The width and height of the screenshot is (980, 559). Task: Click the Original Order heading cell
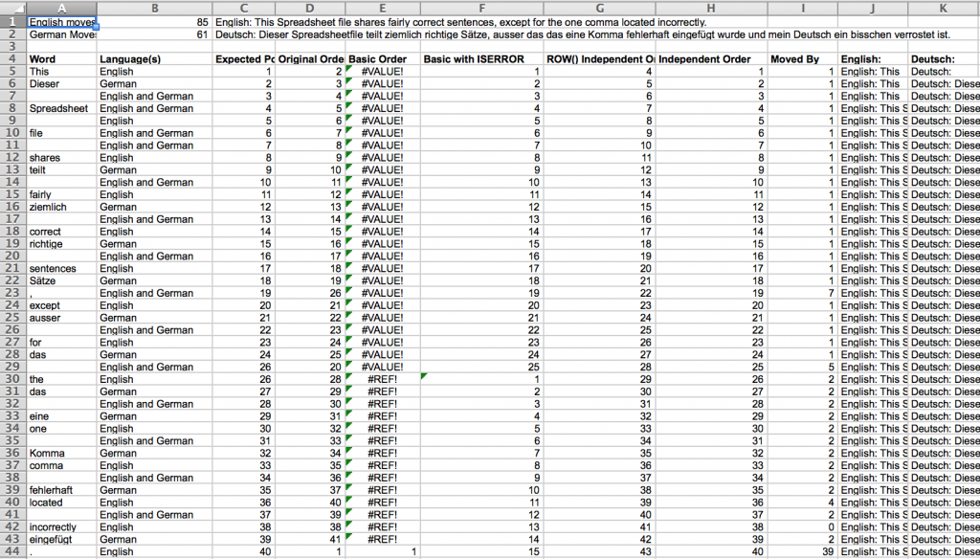[310, 59]
